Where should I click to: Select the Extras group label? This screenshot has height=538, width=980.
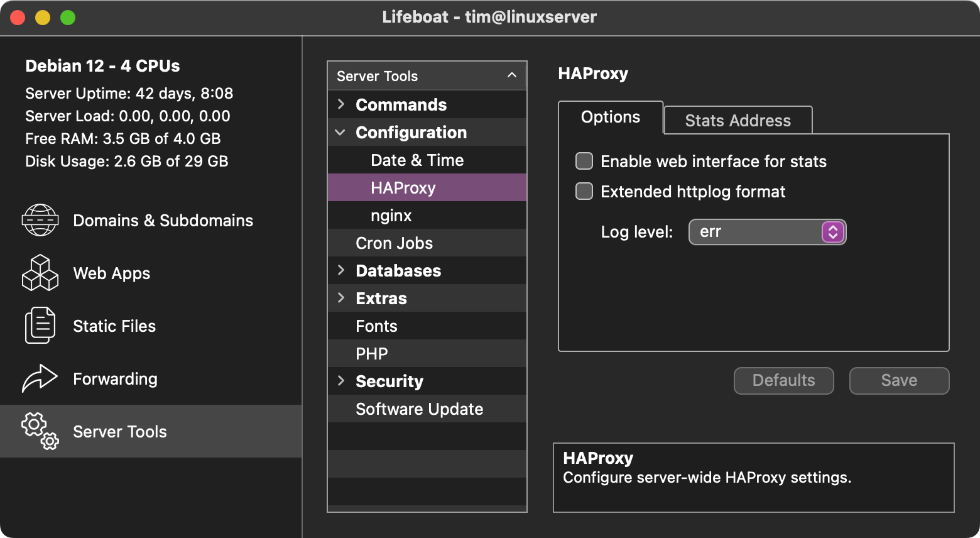tap(381, 298)
